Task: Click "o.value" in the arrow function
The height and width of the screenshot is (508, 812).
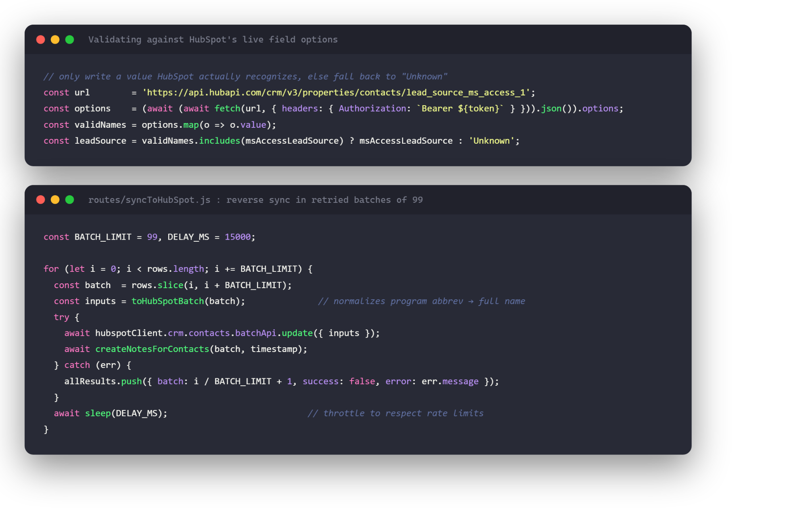Action: click(248, 125)
